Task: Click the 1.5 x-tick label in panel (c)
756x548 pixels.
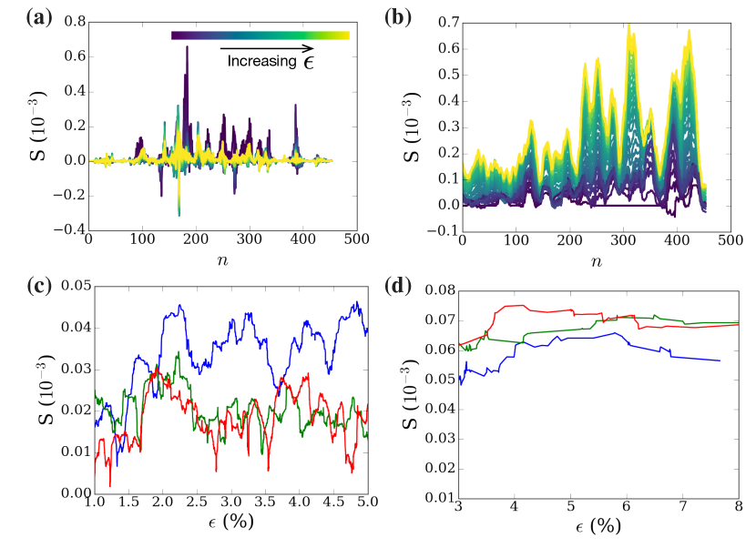Action: click(x=128, y=502)
